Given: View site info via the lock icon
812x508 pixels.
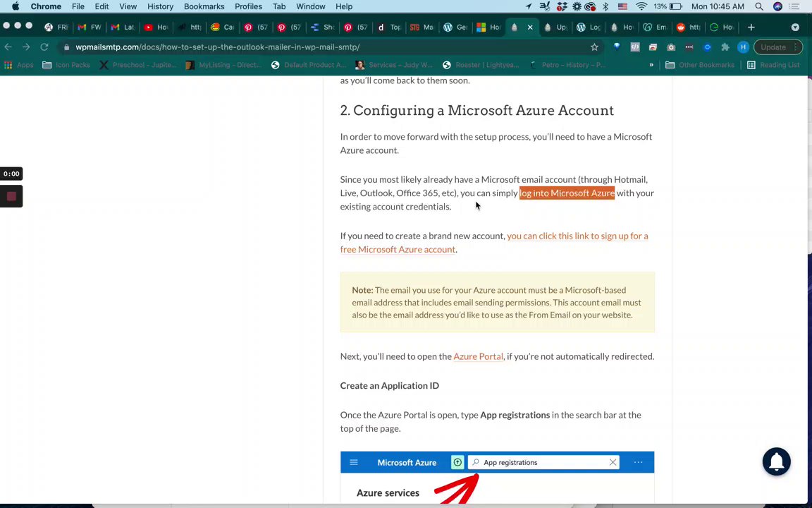Looking at the screenshot, I should (x=66, y=47).
